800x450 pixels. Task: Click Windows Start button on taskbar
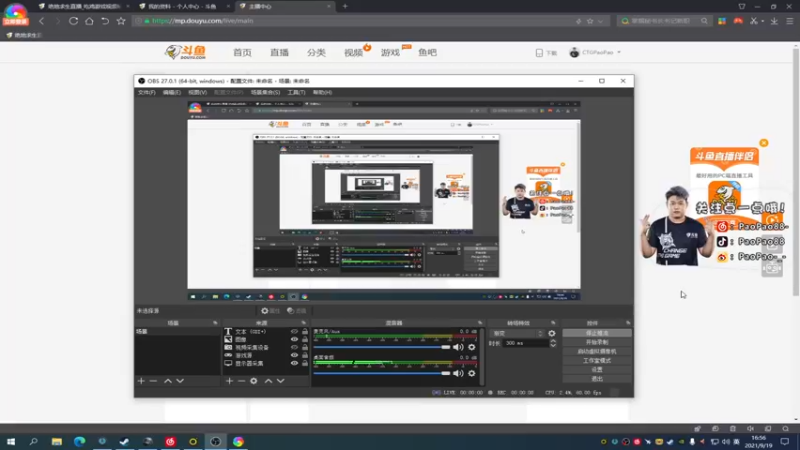(11, 442)
